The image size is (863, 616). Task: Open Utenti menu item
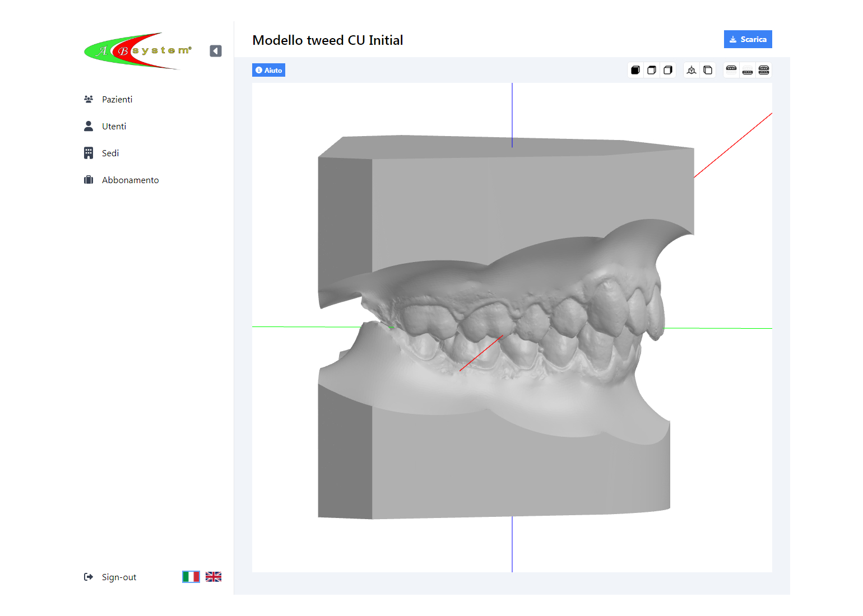point(114,126)
